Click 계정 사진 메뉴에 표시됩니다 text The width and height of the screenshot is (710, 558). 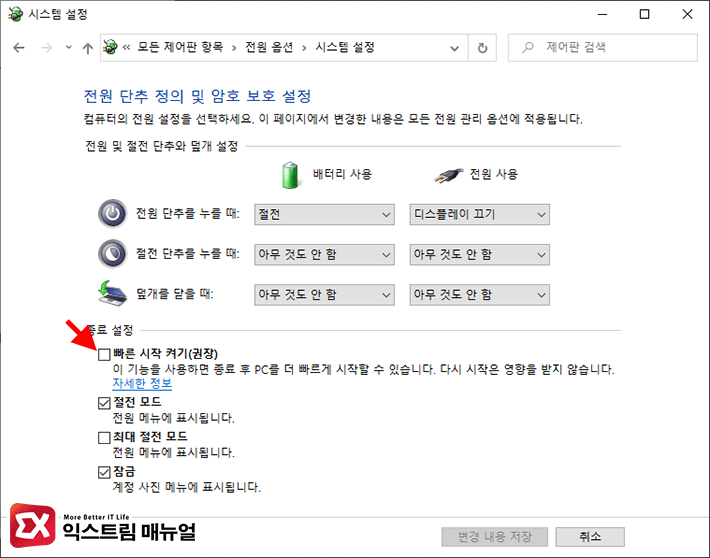tap(187, 487)
